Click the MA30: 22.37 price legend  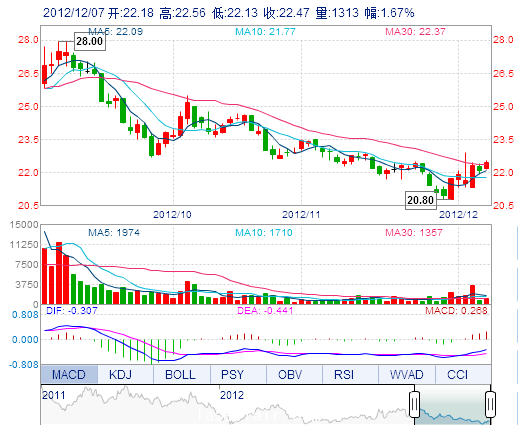tap(415, 32)
